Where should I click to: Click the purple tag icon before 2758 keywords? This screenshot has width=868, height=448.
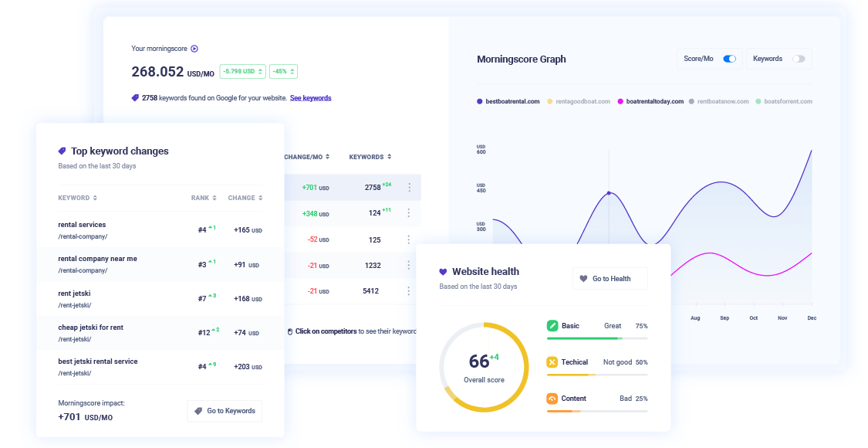[135, 97]
